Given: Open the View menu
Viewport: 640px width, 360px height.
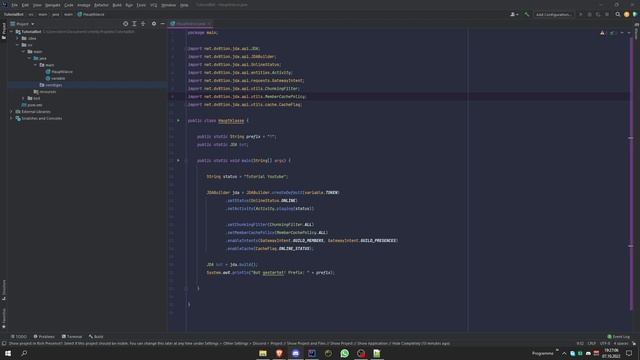Looking at the screenshot, I should tap(37, 5).
